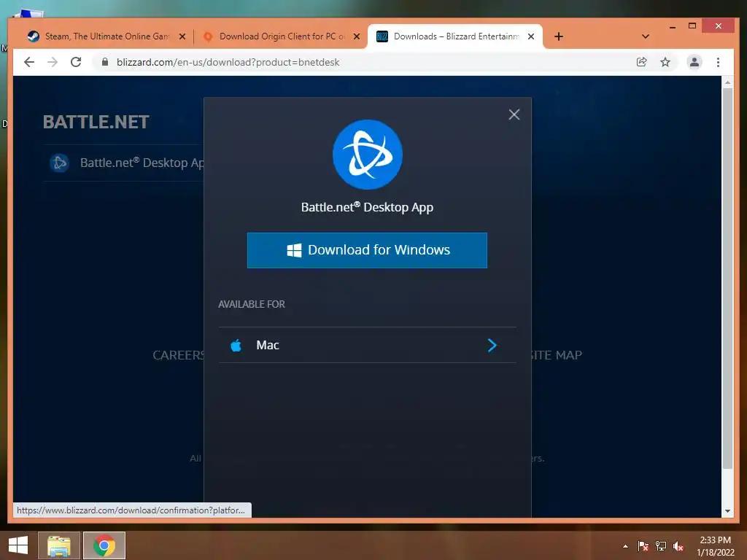Open the Action Center flag icon
747x560 pixels.
tap(643, 546)
